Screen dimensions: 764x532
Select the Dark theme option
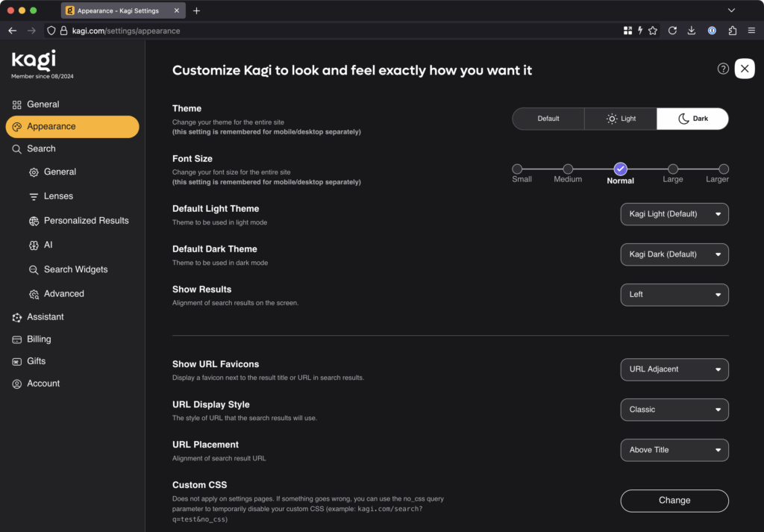tap(693, 119)
